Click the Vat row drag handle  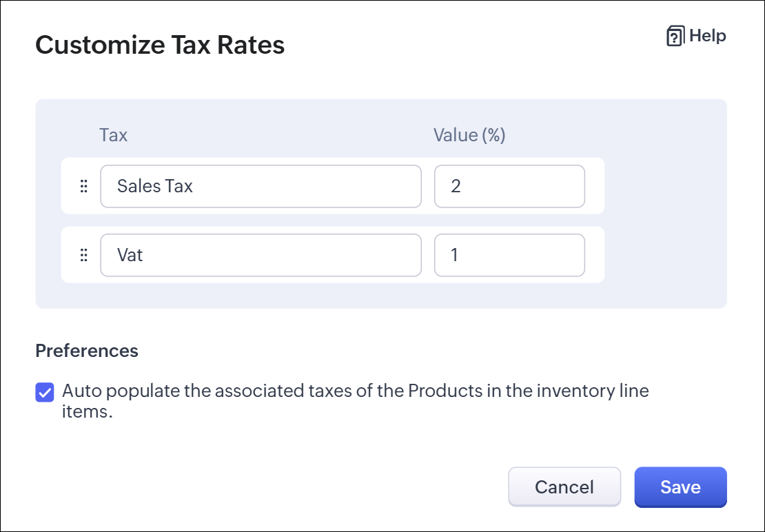click(x=84, y=255)
